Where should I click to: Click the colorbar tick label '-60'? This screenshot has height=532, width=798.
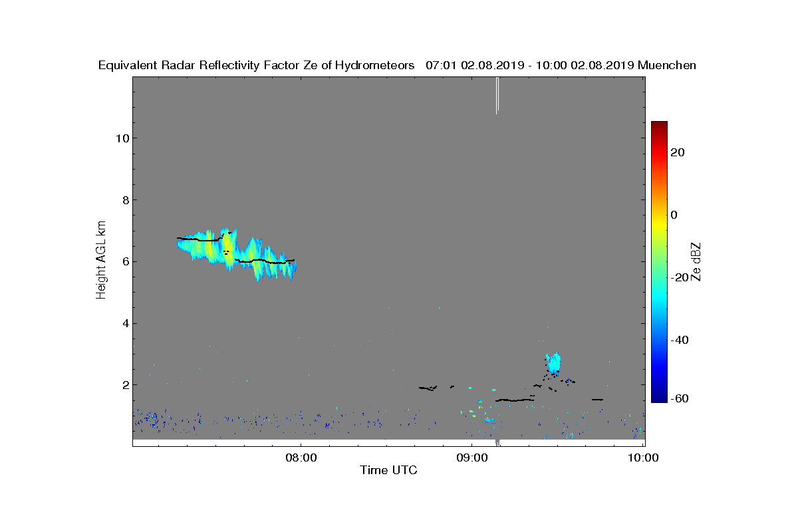click(x=678, y=398)
